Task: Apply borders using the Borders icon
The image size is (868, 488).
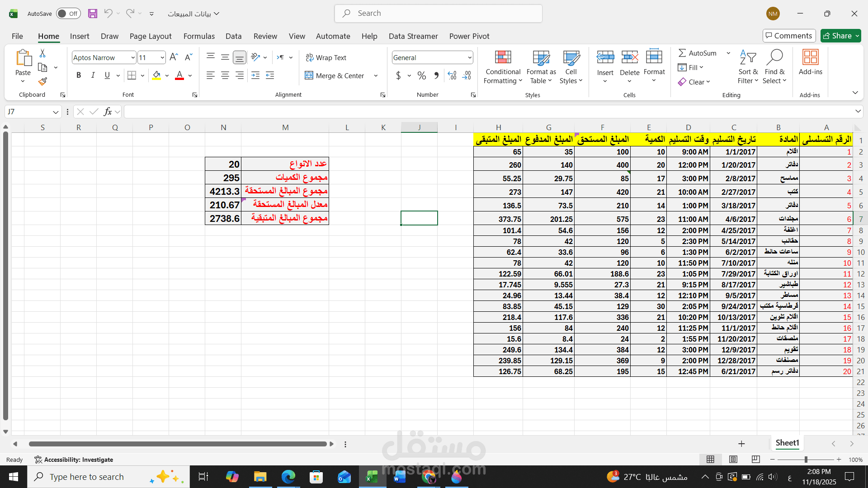Action: tap(132, 75)
